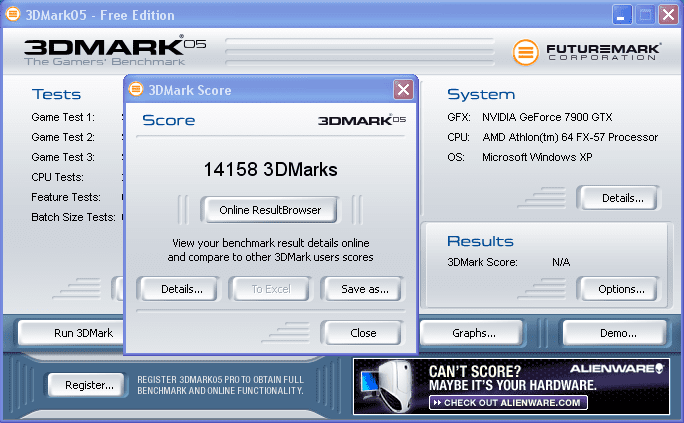Select the Feature Tests label
Screen dimensions: 684x423
(x=66, y=198)
